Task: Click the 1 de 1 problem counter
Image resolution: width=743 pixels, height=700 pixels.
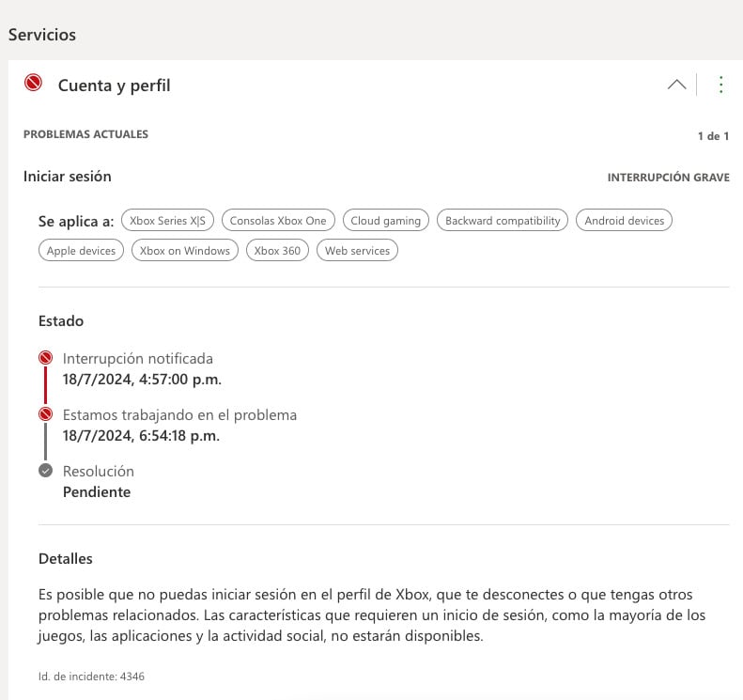Action: (x=713, y=136)
